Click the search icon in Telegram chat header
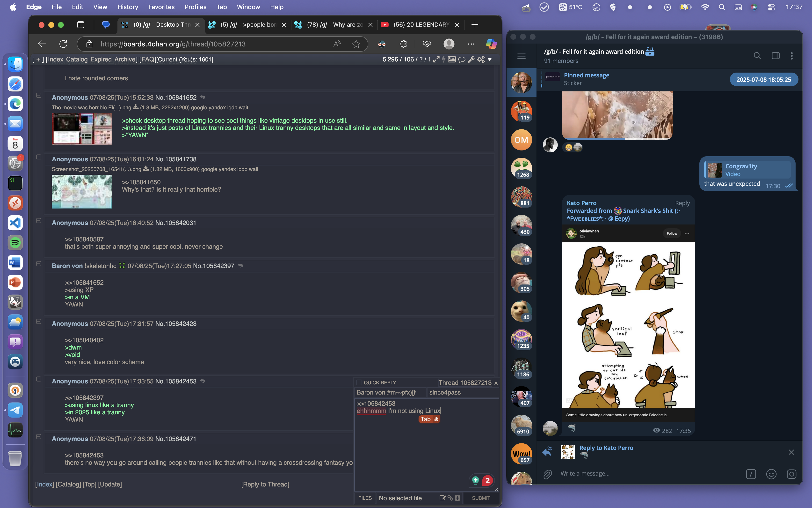This screenshot has height=508, width=812. tap(757, 56)
